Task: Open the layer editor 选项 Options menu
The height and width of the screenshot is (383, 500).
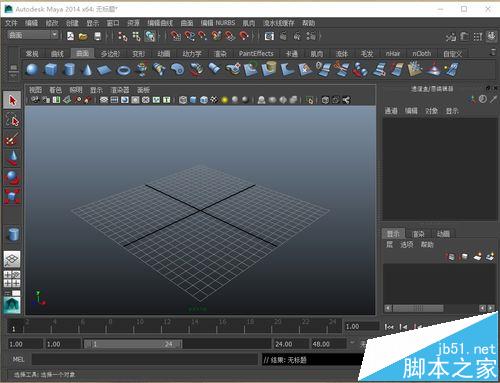Action: click(x=406, y=245)
